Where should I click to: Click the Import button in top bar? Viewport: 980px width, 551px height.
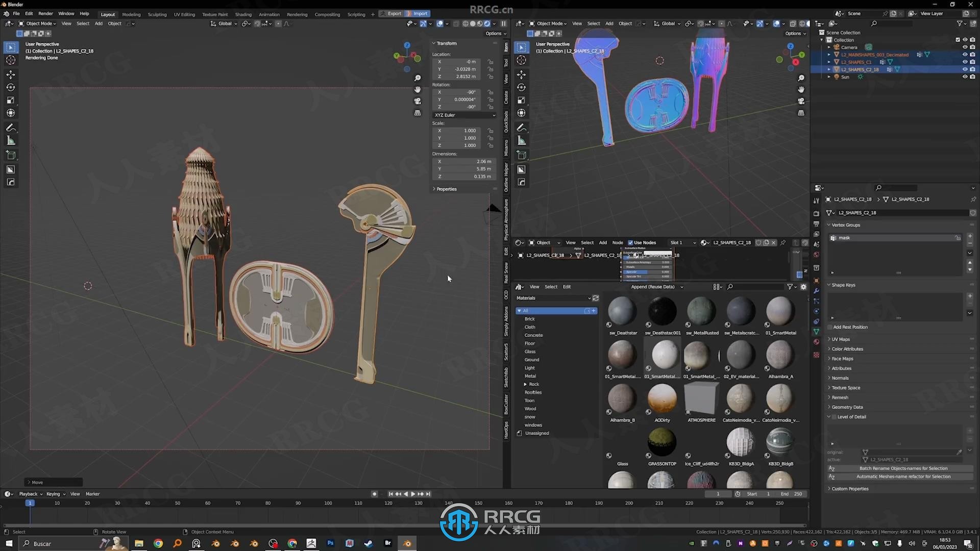click(418, 14)
